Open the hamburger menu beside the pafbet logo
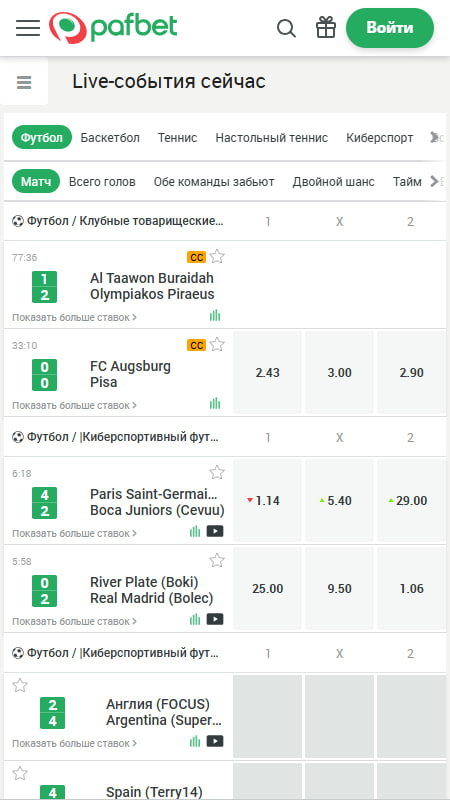The width and height of the screenshot is (450, 800). coord(28,28)
